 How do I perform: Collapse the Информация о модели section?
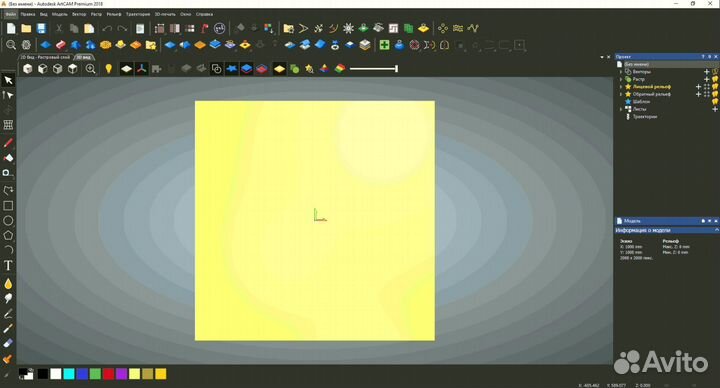(717, 230)
